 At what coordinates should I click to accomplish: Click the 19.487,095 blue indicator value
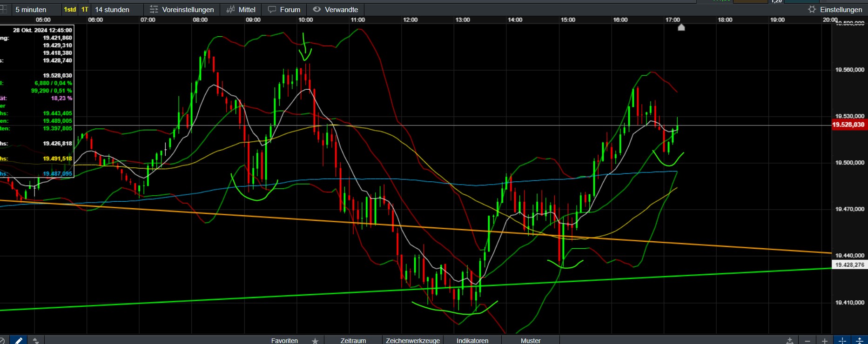click(x=58, y=173)
